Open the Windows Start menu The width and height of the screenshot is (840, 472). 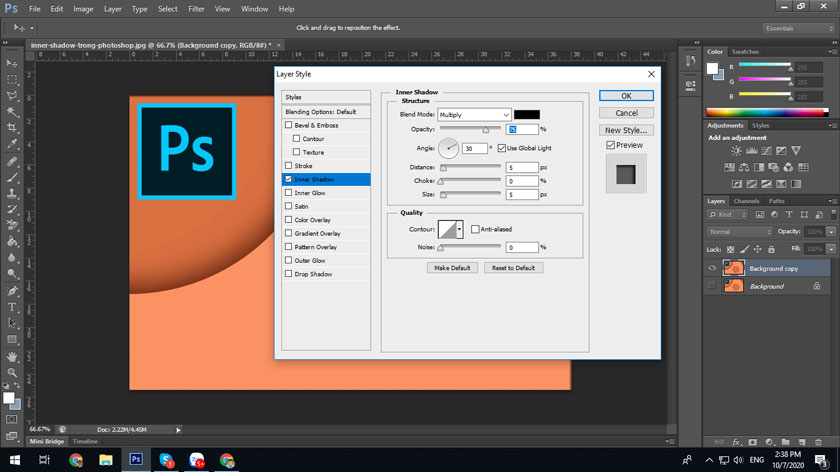point(14,460)
